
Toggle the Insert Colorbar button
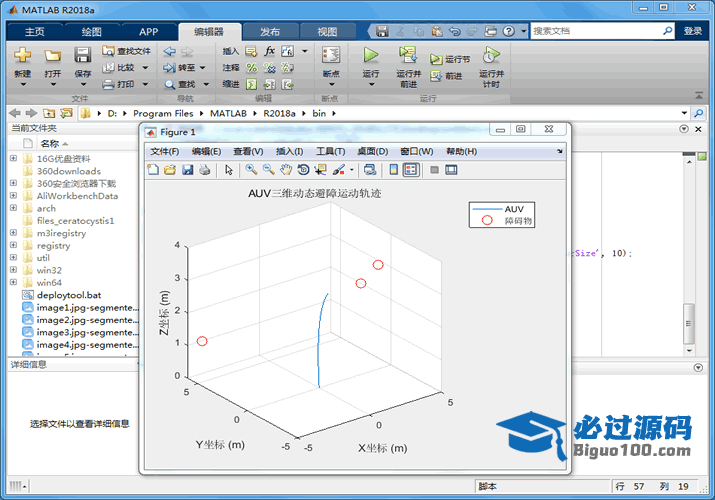[x=394, y=170]
